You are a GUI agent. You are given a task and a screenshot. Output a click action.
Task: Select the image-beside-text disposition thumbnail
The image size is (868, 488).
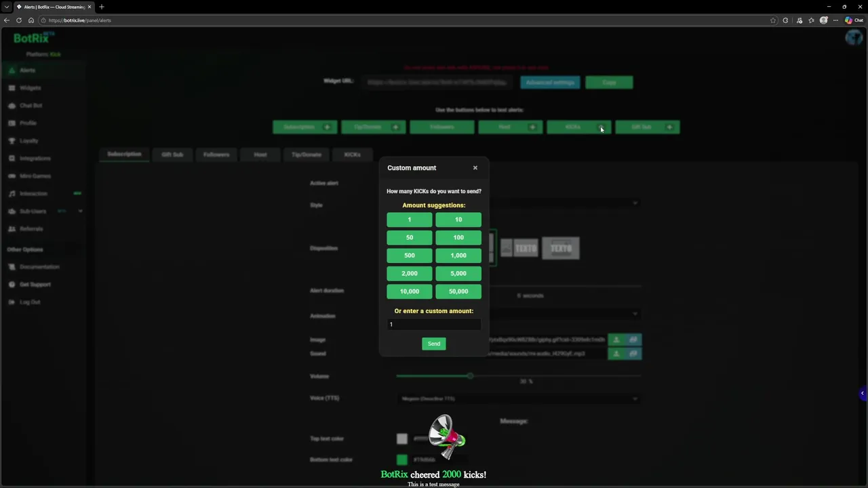click(519, 248)
